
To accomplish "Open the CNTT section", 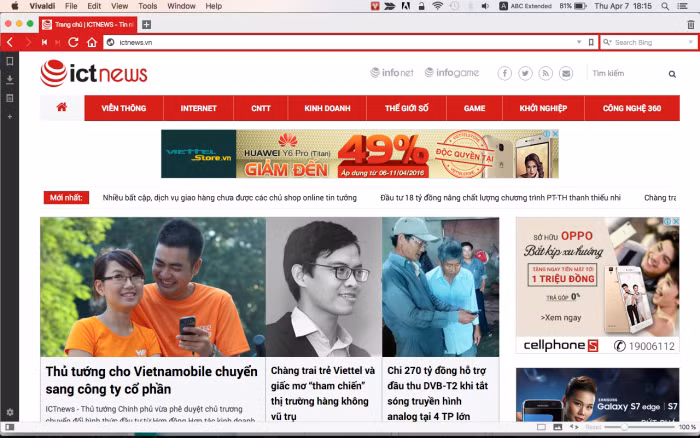I will coord(261,108).
